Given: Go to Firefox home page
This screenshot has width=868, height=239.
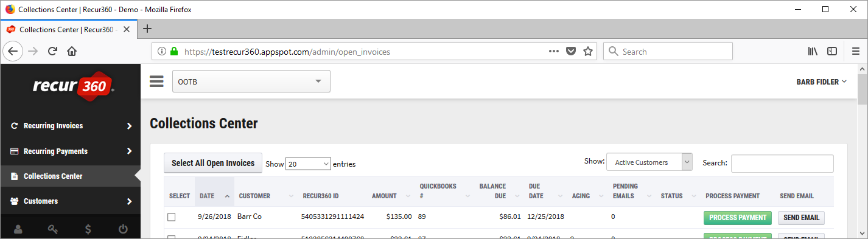Looking at the screenshot, I should point(71,52).
